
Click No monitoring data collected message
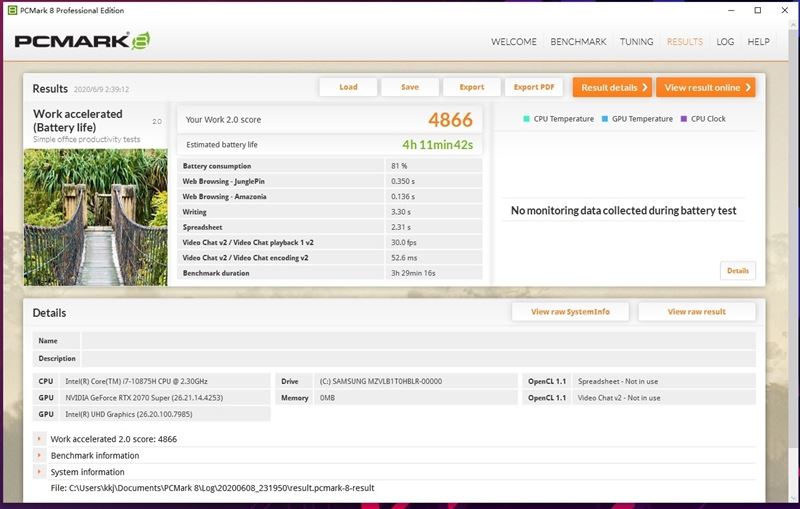(623, 211)
